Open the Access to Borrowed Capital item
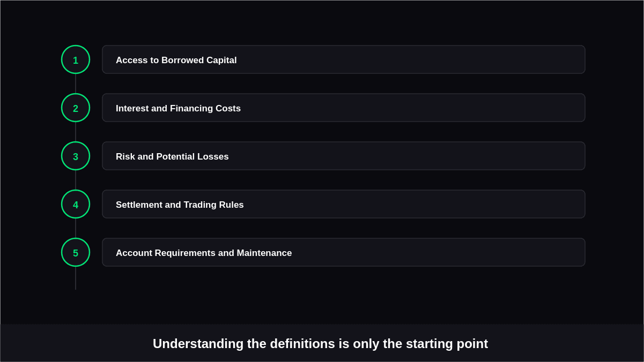This screenshot has height=362, width=644. (x=344, y=59)
